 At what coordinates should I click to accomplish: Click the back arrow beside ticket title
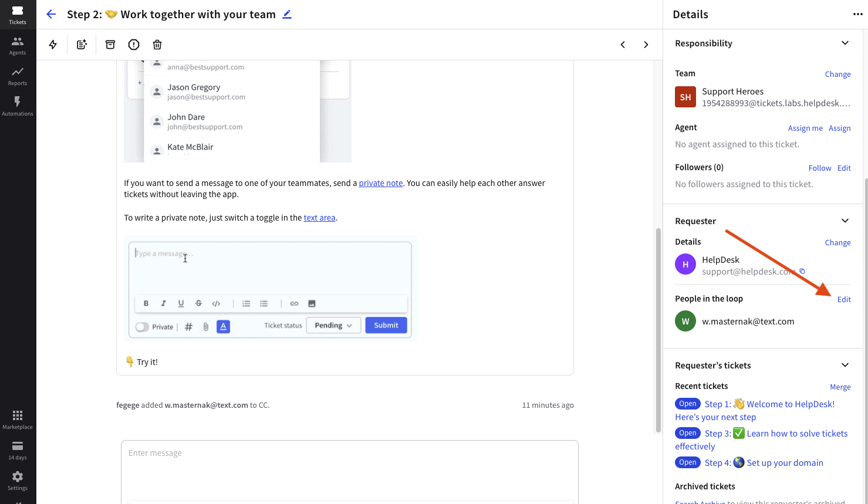coord(51,14)
